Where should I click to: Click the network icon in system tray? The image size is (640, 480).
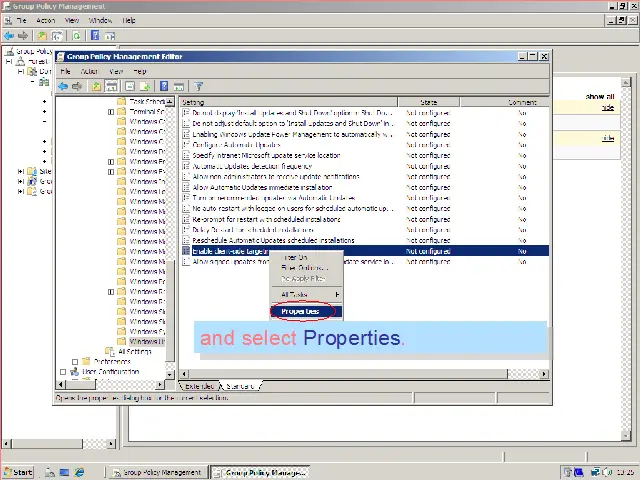coord(596,472)
